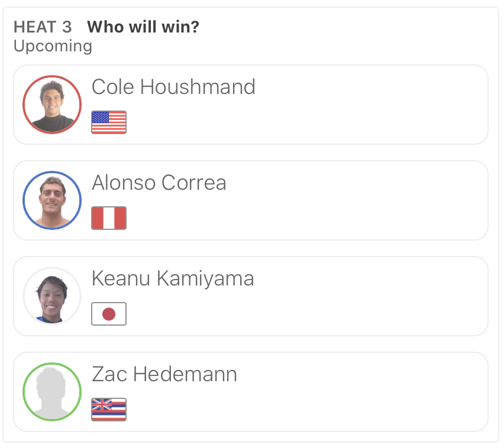Click the Hawaii flag icon
Viewport: 504px width, 448px height.
109,410
